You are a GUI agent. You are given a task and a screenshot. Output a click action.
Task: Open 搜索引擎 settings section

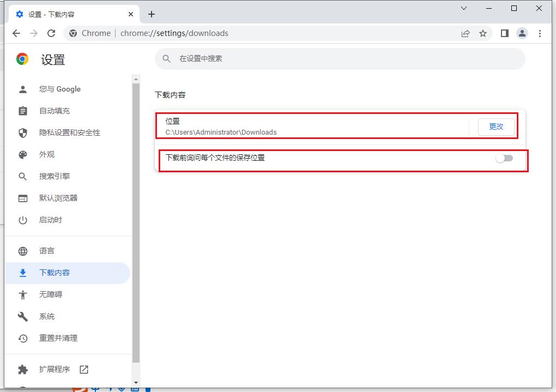[x=55, y=176]
